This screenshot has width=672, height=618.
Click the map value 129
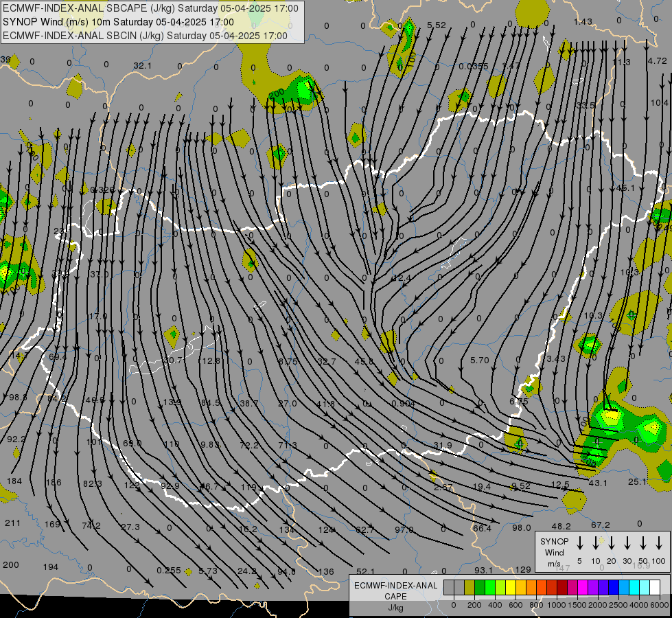tap(523, 569)
